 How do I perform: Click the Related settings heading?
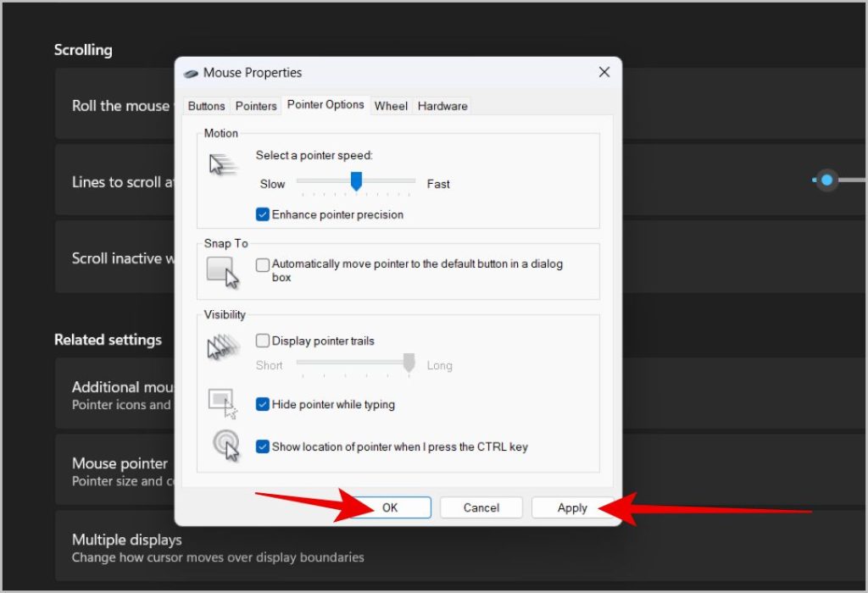pyautogui.click(x=108, y=340)
